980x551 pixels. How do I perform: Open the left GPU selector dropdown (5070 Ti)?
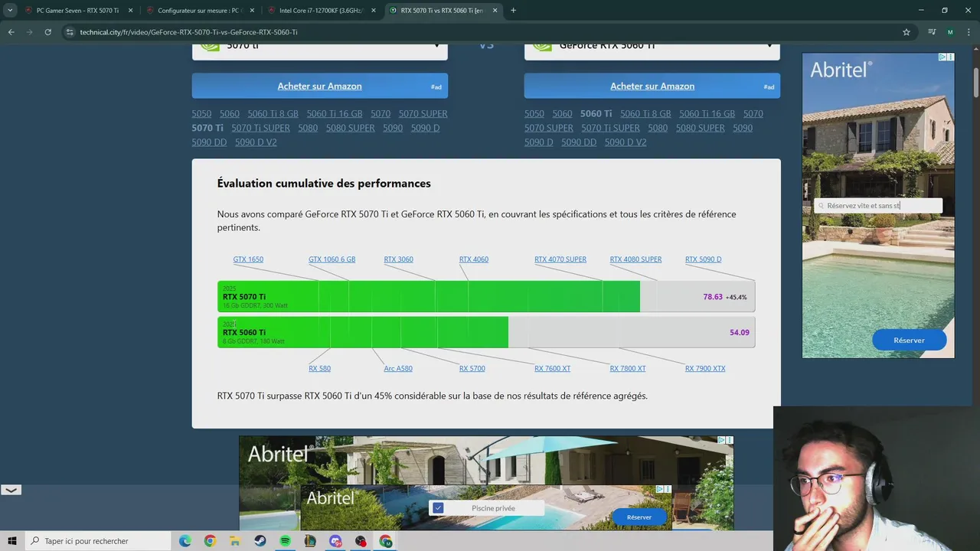pos(319,50)
